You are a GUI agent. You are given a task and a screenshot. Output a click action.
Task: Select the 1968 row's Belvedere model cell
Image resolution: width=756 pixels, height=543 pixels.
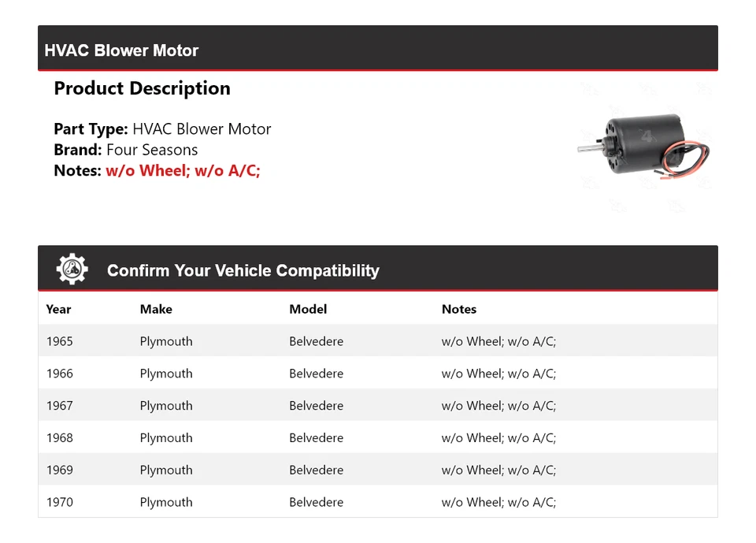(316, 438)
